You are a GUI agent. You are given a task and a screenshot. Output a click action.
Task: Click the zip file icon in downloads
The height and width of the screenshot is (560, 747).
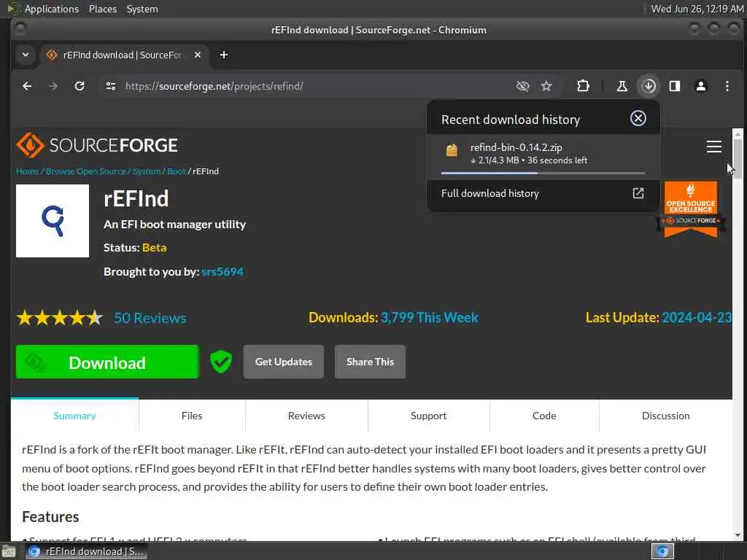click(x=452, y=150)
